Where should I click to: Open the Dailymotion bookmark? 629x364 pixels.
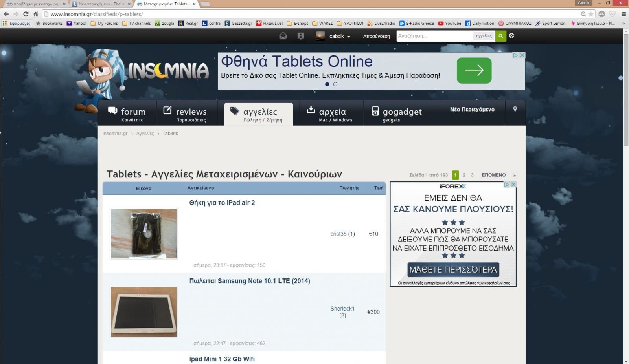tap(480, 23)
